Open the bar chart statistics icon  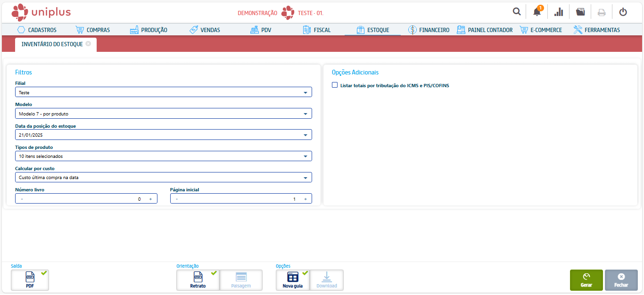(559, 12)
